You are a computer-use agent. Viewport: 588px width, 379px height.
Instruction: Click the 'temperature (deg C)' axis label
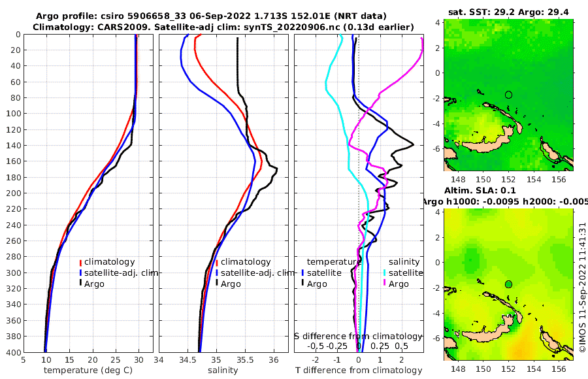(88, 371)
